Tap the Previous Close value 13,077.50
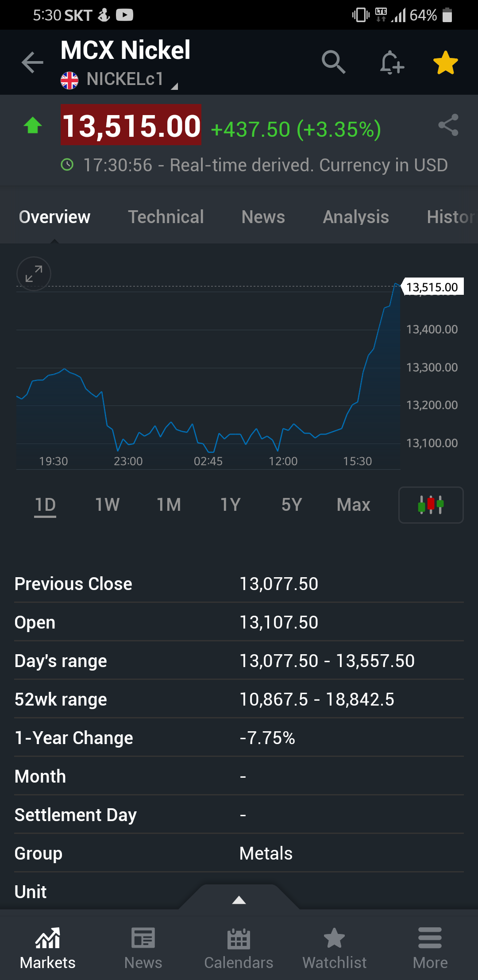The height and width of the screenshot is (980, 478). tap(279, 584)
